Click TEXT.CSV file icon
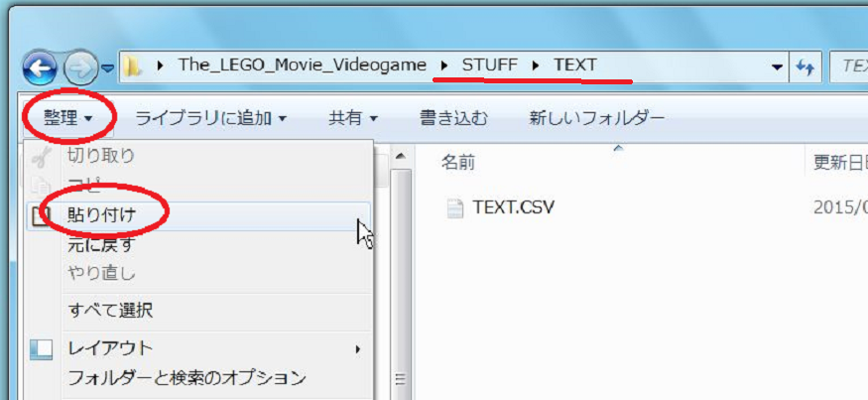868x400 pixels. (x=455, y=207)
